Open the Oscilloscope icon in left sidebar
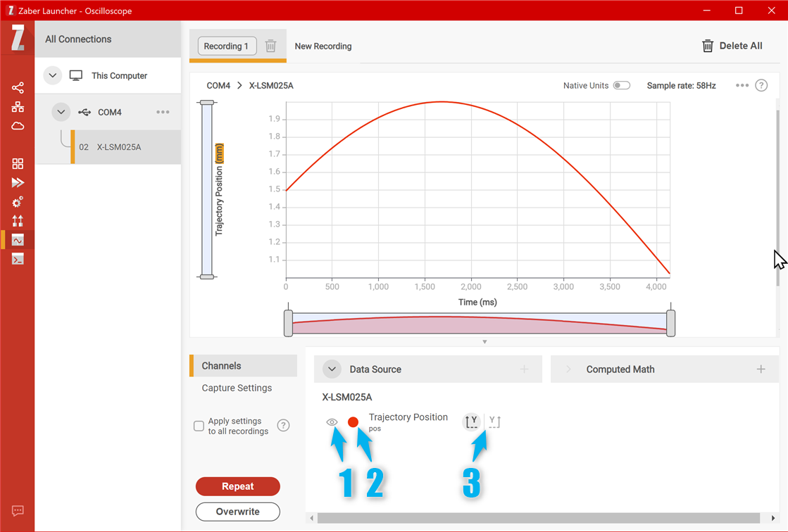788x532 pixels. click(x=18, y=240)
